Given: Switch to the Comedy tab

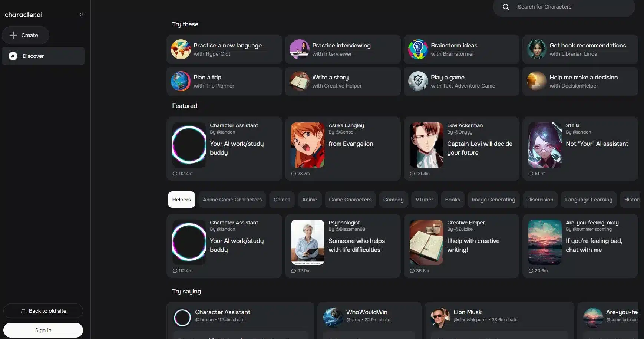Looking at the screenshot, I should point(393,200).
